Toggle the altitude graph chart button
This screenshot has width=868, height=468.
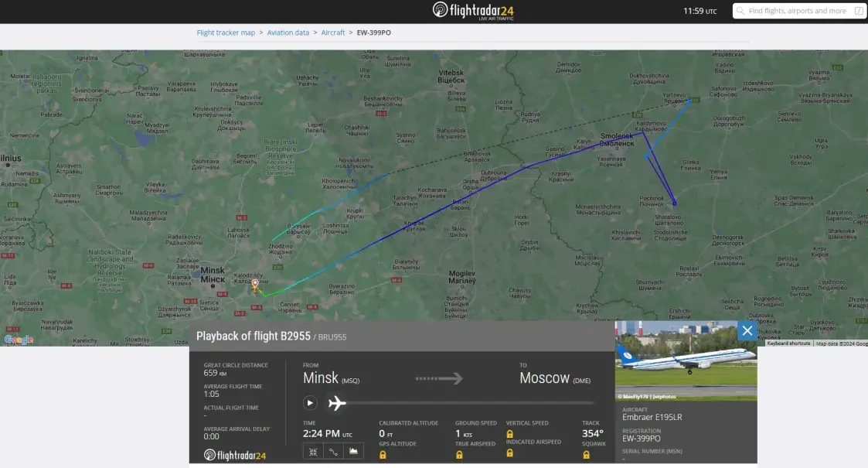pos(353,451)
